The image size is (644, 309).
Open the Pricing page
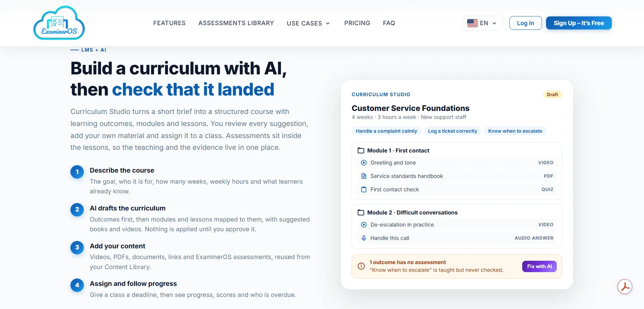[x=357, y=23]
